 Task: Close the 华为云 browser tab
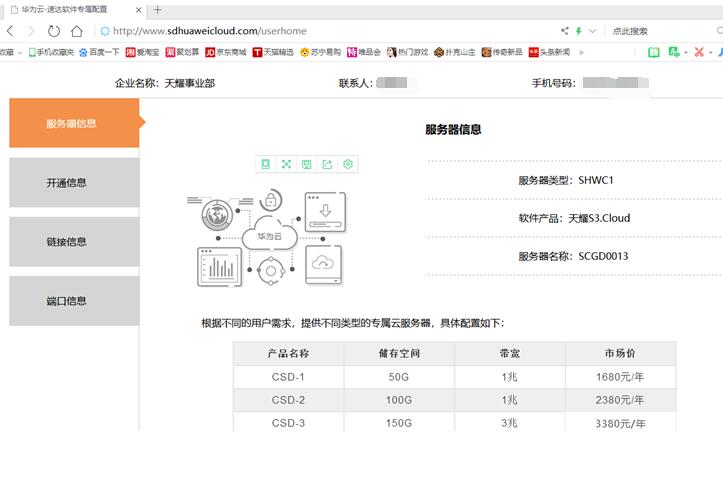click(138, 10)
